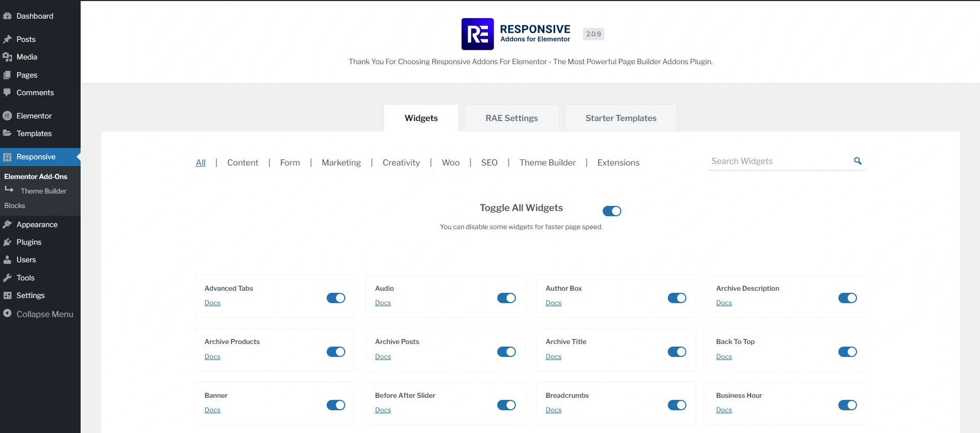The image size is (980, 433).
Task: Click the search magnifier icon
Action: (x=857, y=161)
